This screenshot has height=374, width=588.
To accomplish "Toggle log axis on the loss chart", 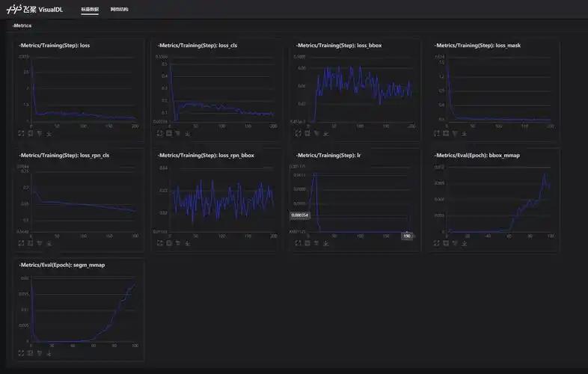I will point(40,133).
